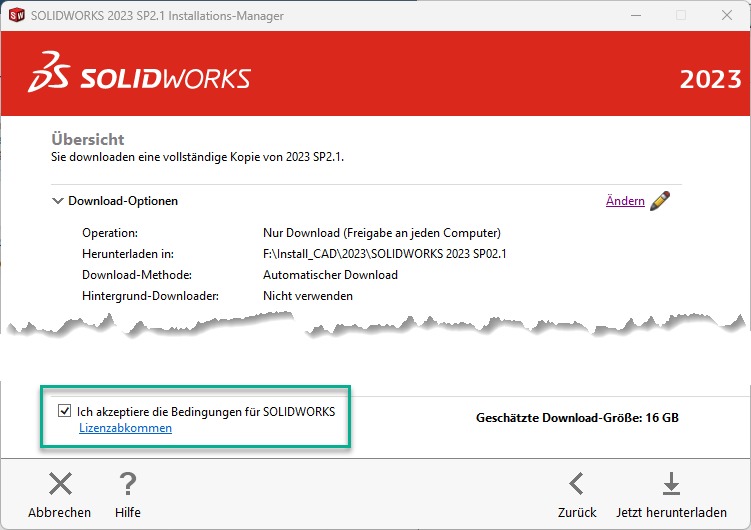Click the Download-Optionen section heading
This screenshot has height=530, width=751.
(x=123, y=201)
